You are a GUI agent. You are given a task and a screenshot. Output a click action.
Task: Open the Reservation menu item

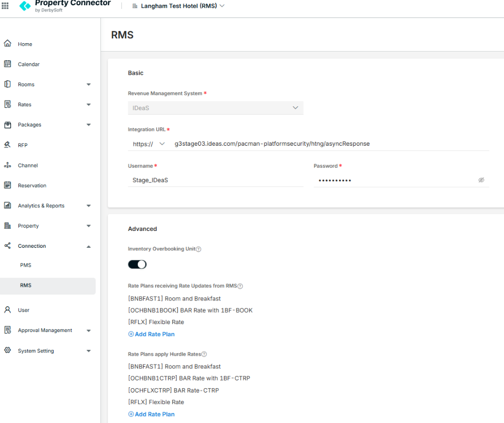[32, 186]
